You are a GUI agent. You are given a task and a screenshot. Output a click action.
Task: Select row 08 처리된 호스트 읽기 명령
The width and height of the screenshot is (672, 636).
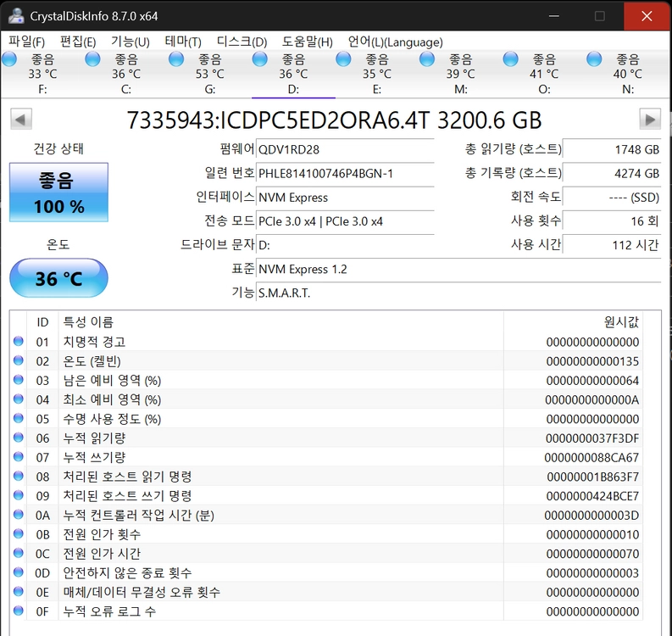[326, 477]
